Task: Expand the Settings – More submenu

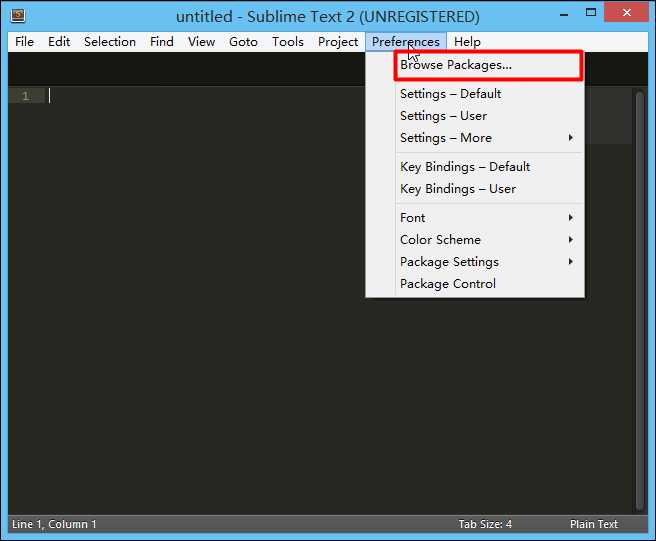Action: pos(489,138)
